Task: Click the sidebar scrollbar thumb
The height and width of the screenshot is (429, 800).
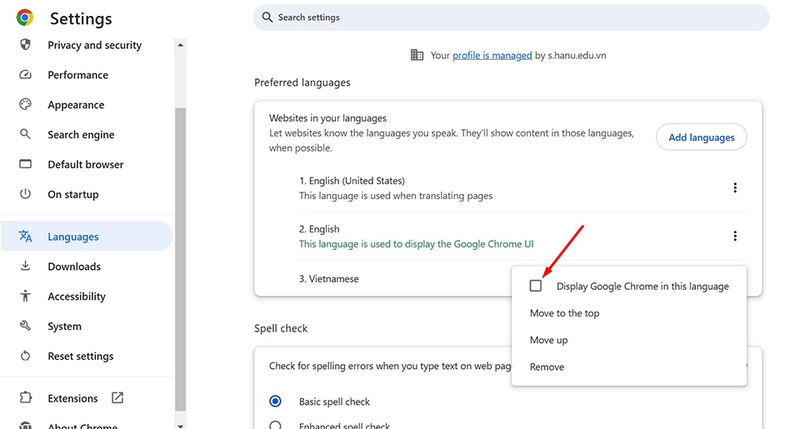Action: [180, 259]
